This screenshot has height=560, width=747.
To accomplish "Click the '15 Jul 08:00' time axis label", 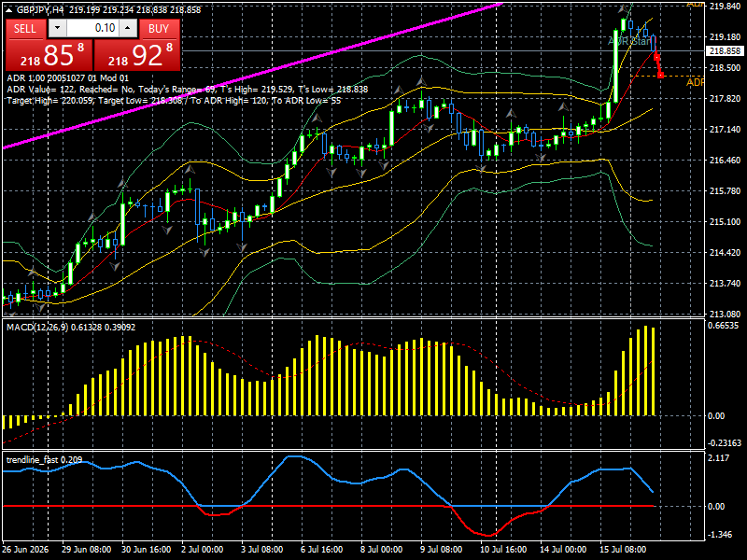I will pyautogui.click(x=623, y=550).
